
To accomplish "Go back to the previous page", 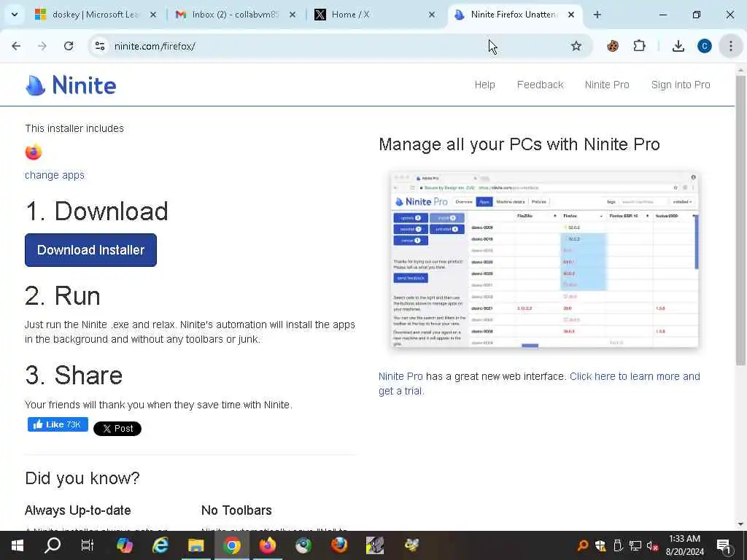I will (16, 46).
